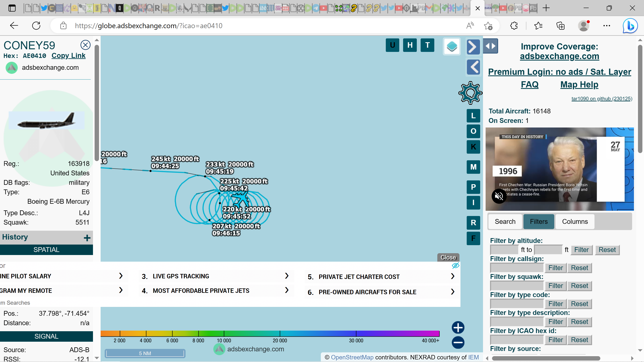Expand Program My Remote ad arrow
This screenshot has width=644, height=362.
(121, 290)
